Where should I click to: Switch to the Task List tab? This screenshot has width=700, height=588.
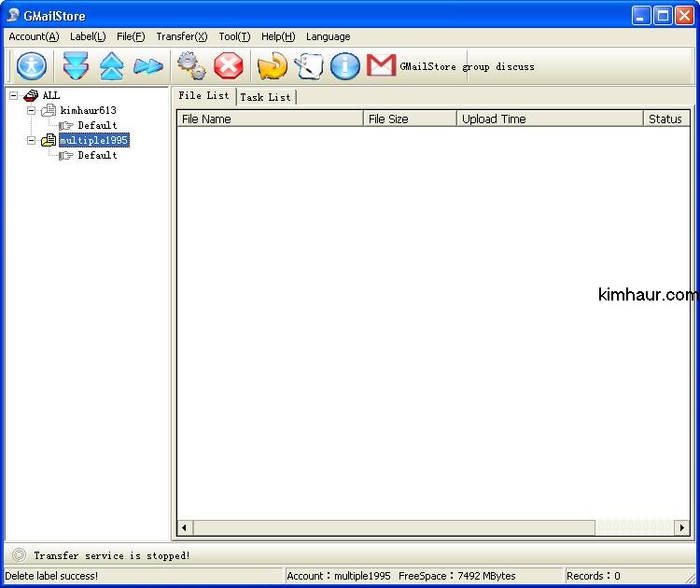click(265, 97)
